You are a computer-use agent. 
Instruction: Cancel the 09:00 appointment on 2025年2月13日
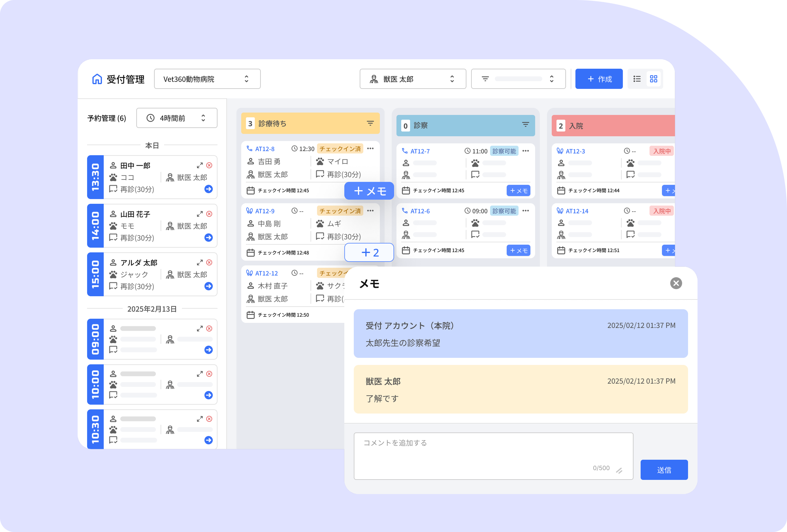pyautogui.click(x=209, y=329)
